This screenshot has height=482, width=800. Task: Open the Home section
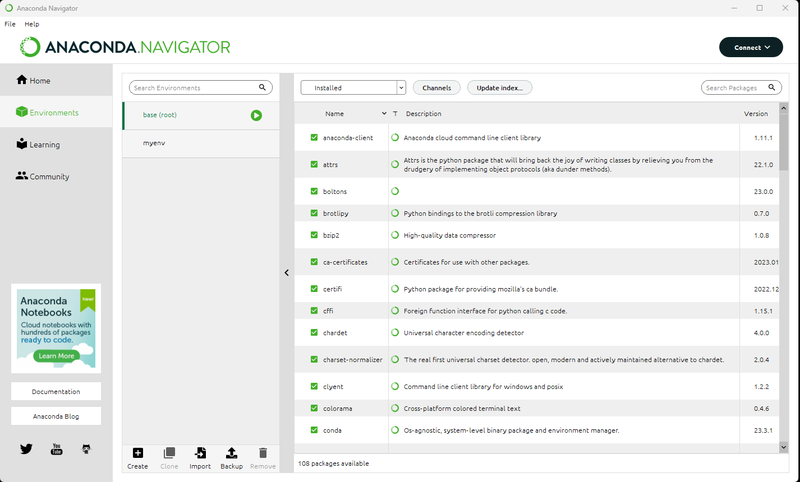click(56, 80)
